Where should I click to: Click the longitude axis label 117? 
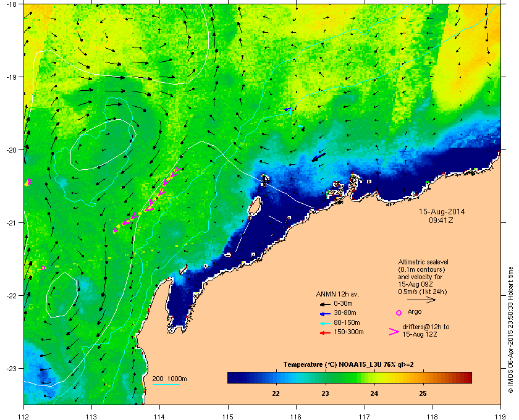(x=365, y=417)
